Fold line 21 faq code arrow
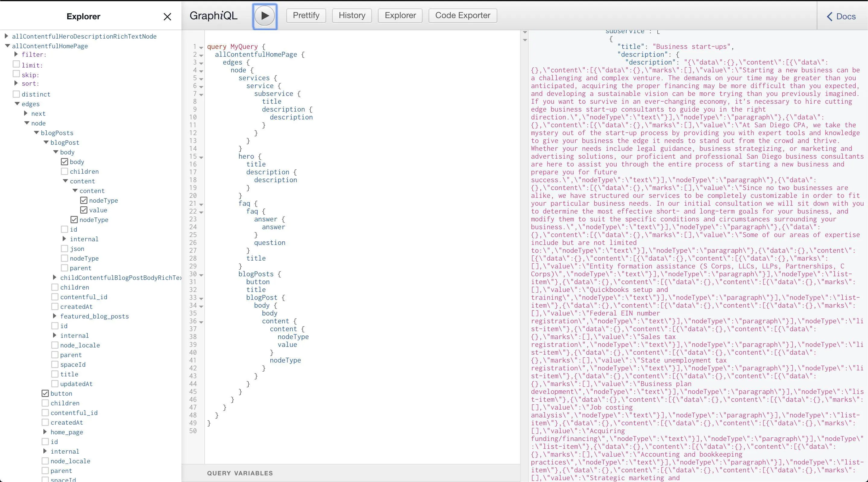Viewport: 868px width, 482px height. click(201, 205)
